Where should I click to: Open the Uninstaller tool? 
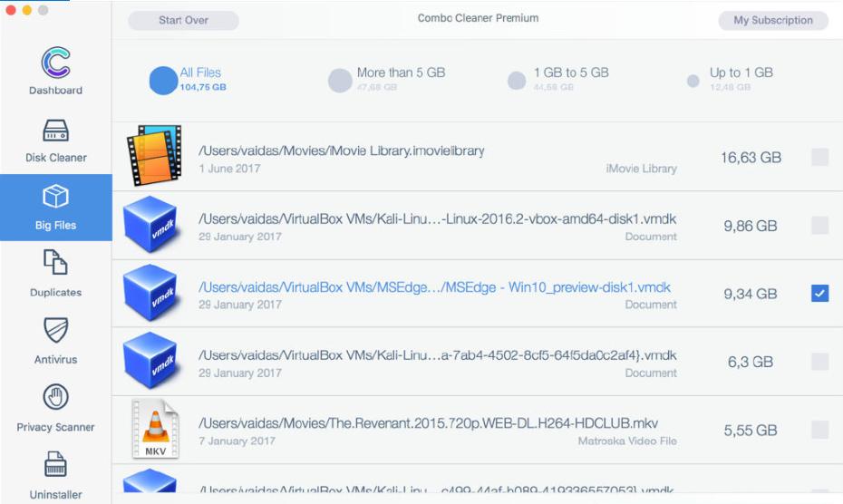pyautogui.click(x=55, y=467)
